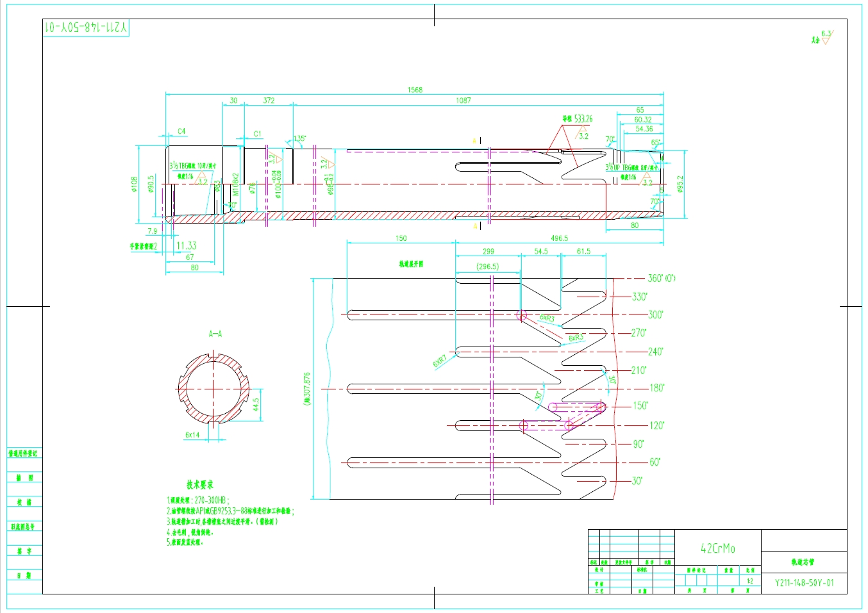Select the 42CrMo material label
The width and height of the screenshot is (868, 613).
point(717,548)
